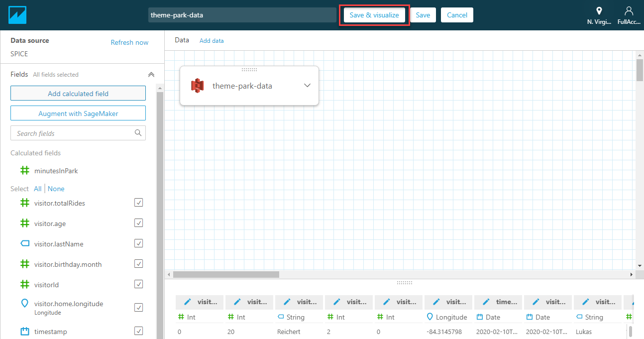Expand the theme-park-data node chevron

click(307, 85)
